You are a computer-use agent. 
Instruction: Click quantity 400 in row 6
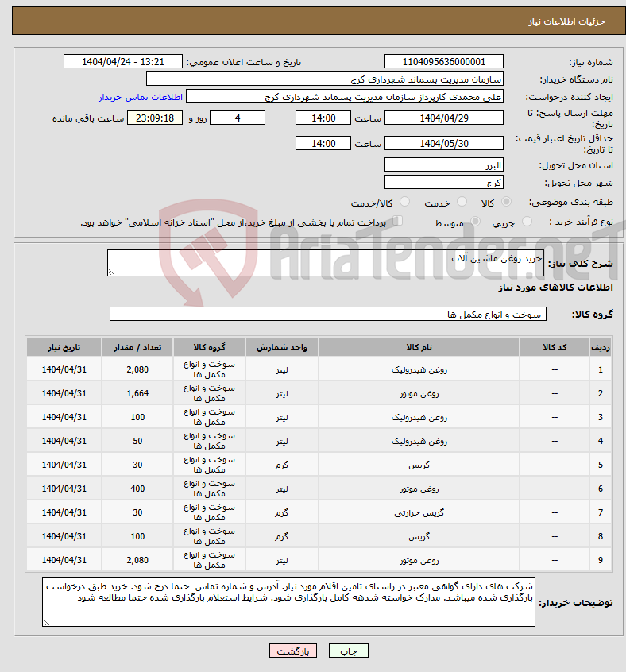[137, 489]
